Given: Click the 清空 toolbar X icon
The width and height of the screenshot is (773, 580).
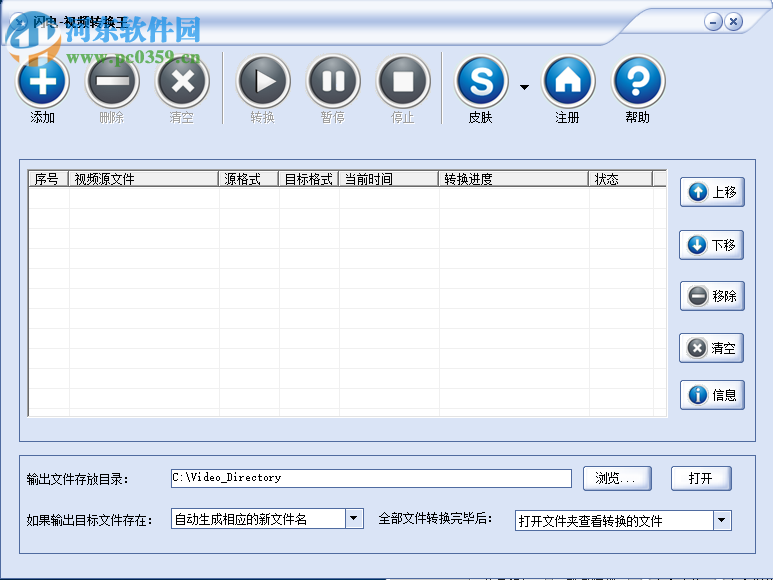Looking at the screenshot, I should coord(182,81).
